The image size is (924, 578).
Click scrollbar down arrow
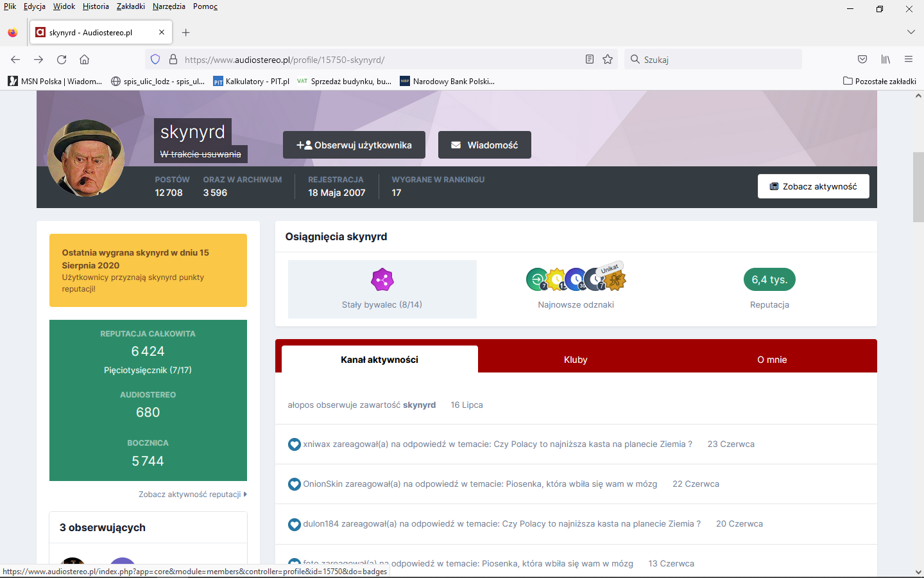point(918,572)
